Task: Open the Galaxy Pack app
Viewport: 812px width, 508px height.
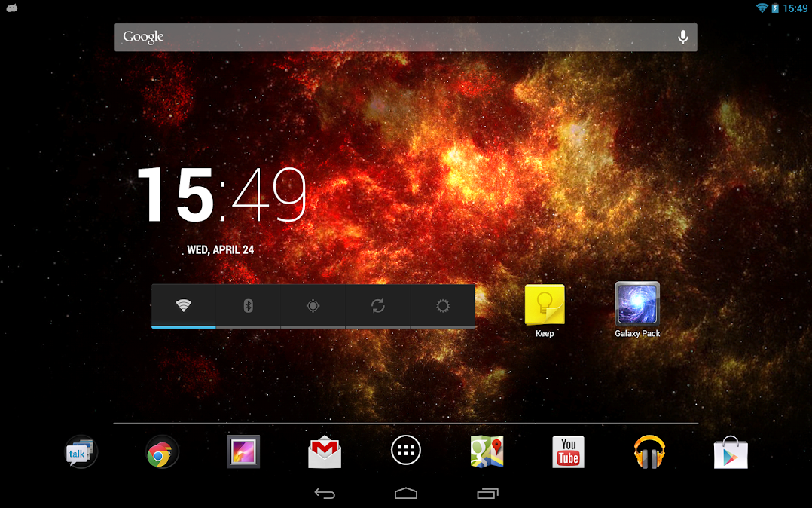Action: click(637, 310)
